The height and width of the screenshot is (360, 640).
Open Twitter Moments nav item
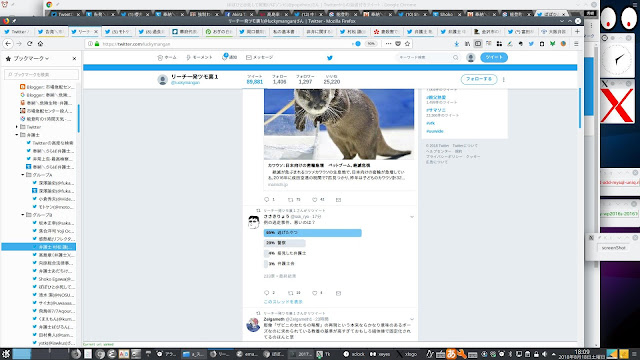199,58
